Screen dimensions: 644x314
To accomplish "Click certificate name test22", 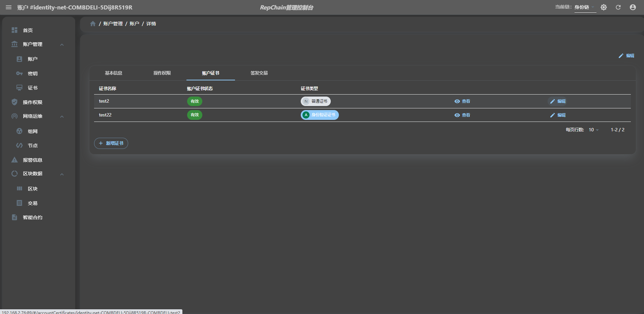I will tap(105, 115).
